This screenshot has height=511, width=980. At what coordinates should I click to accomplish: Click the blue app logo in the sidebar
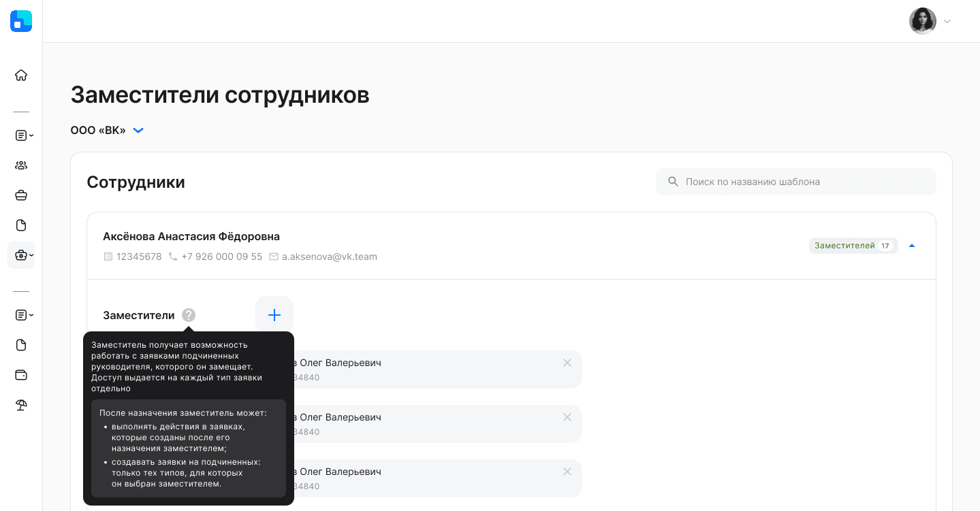tap(21, 21)
